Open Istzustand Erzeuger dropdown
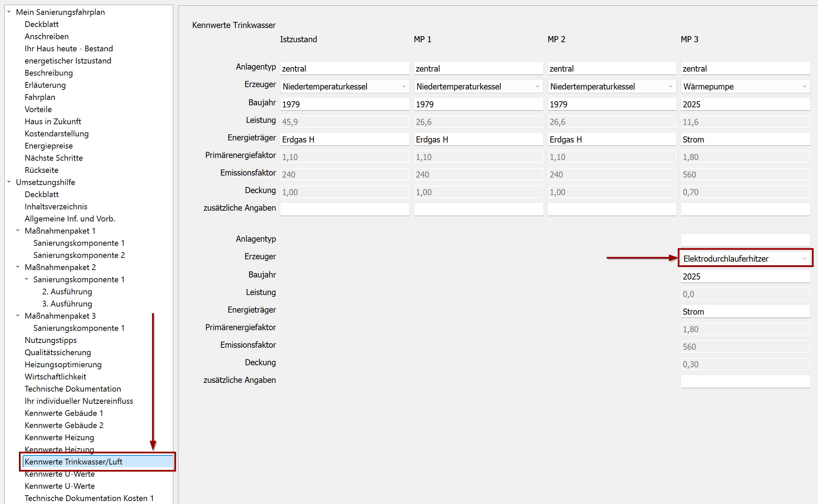818x504 pixels. pyautogui.click(x=403, y=86)
